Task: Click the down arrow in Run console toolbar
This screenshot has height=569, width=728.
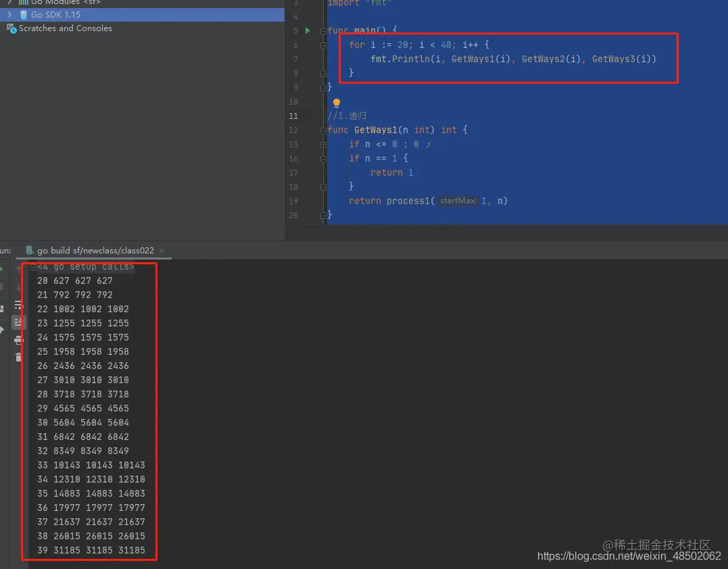Action: [x=18, y=287]
